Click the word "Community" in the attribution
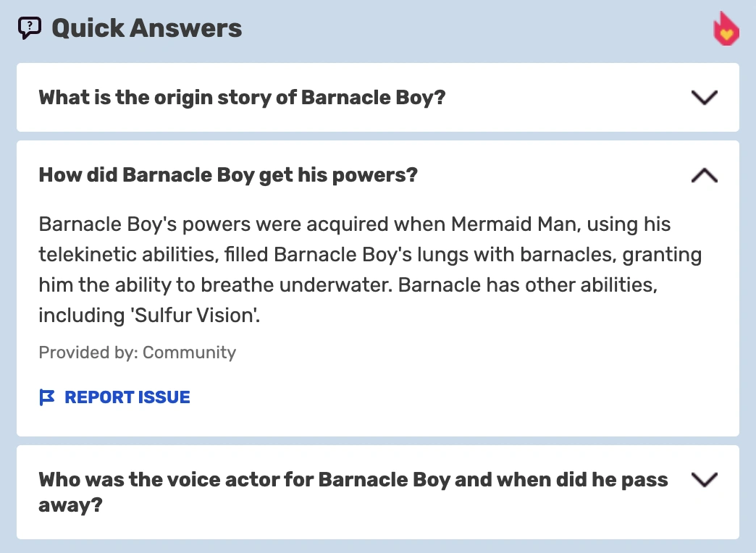This screenshot has width=756, height=553. pyautogui.click(x=190, y=353)
